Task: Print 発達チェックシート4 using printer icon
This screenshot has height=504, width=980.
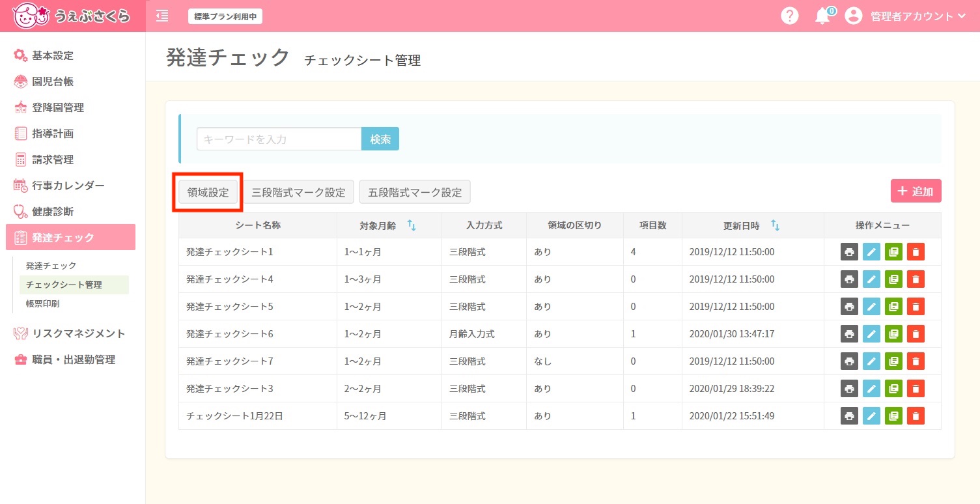Action: pos(849,279)
